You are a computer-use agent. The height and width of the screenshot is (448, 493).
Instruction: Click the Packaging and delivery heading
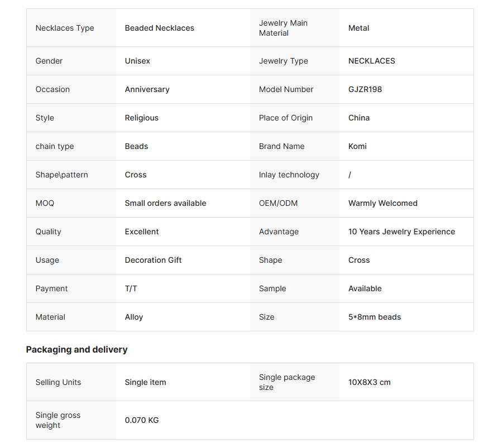(x=76, y=349)
